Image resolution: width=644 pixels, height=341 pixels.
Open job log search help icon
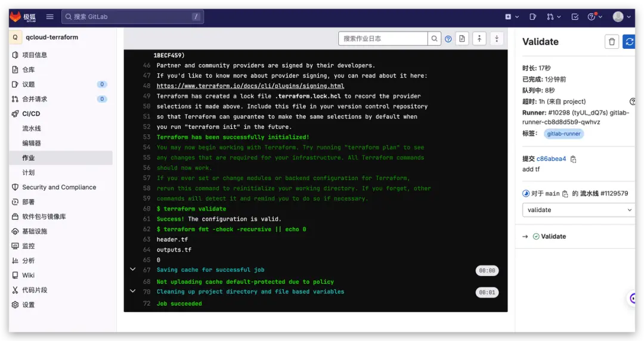coord(448,39)
